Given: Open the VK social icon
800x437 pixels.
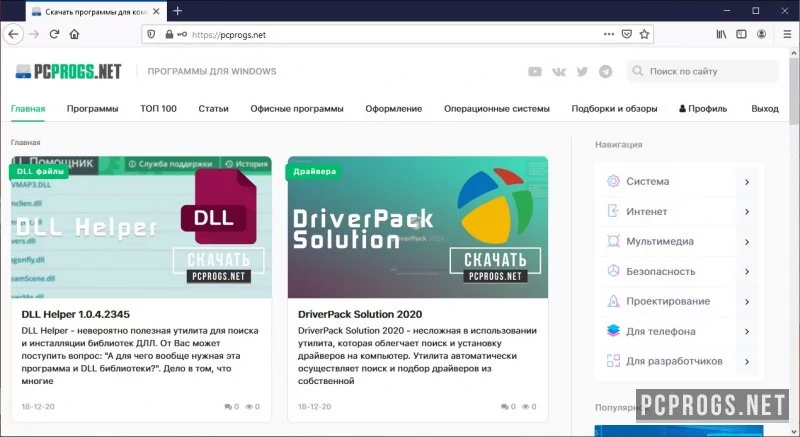Looking at the screenshot, I should pos(559,72).
